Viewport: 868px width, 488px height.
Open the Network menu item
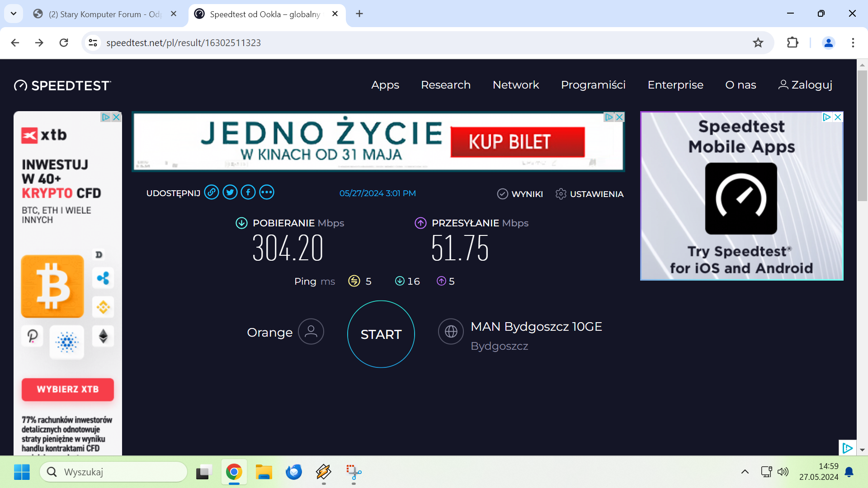[x=516, y=85]
